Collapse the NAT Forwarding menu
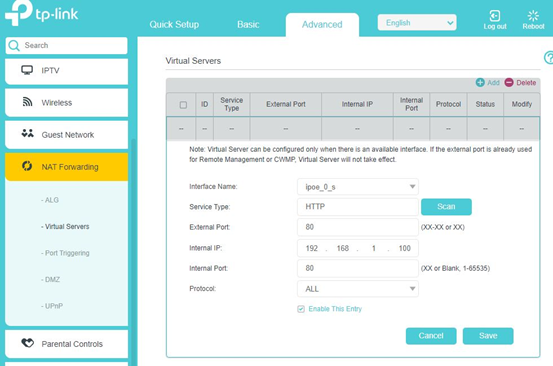The height and width of the screenshot is (366, 553). pos(67,167)
